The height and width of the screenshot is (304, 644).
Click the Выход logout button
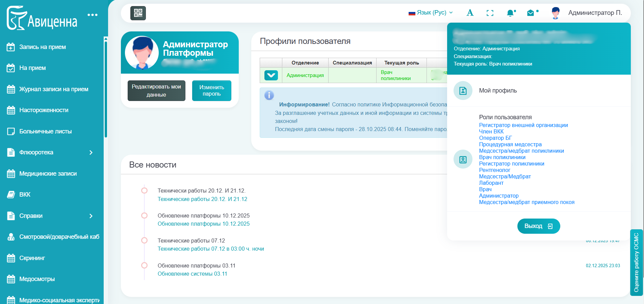[538, 226]
